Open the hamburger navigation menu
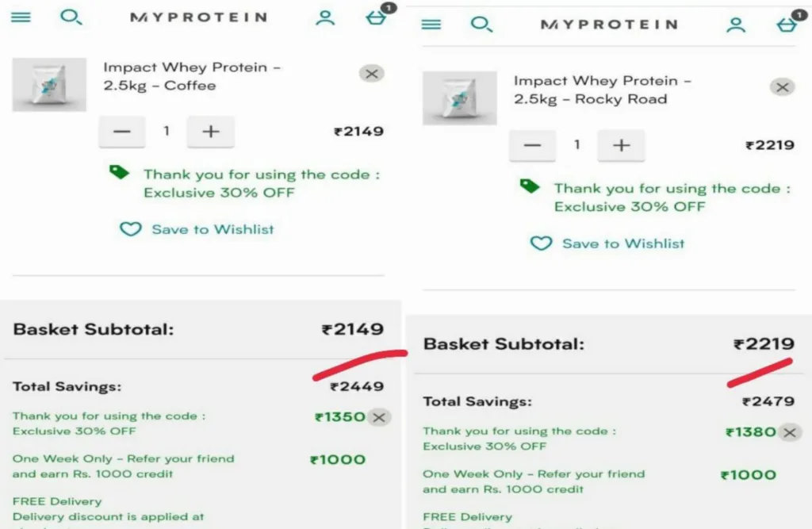This screenshot has width=812, height=529. click(x=21, y=17)
